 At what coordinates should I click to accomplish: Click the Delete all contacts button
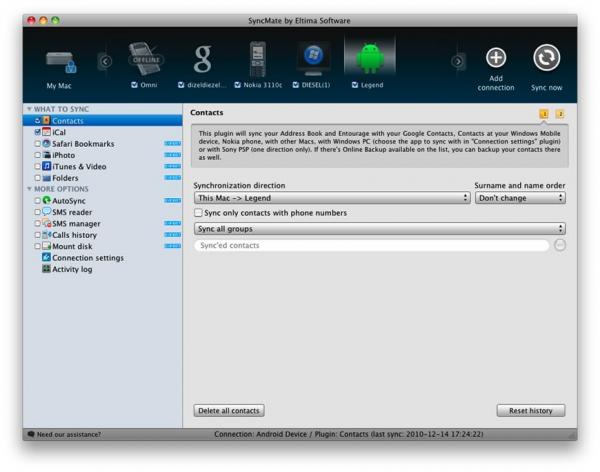229,411
